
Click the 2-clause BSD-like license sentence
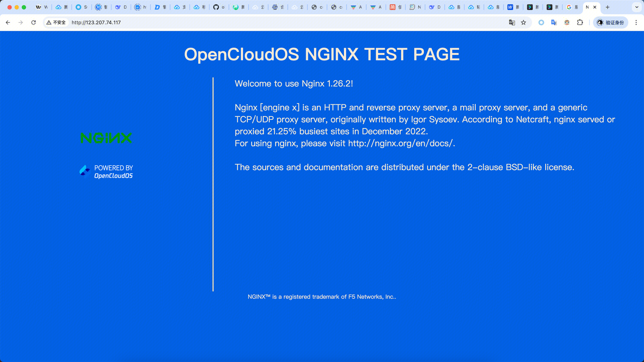tap(404, 167)
